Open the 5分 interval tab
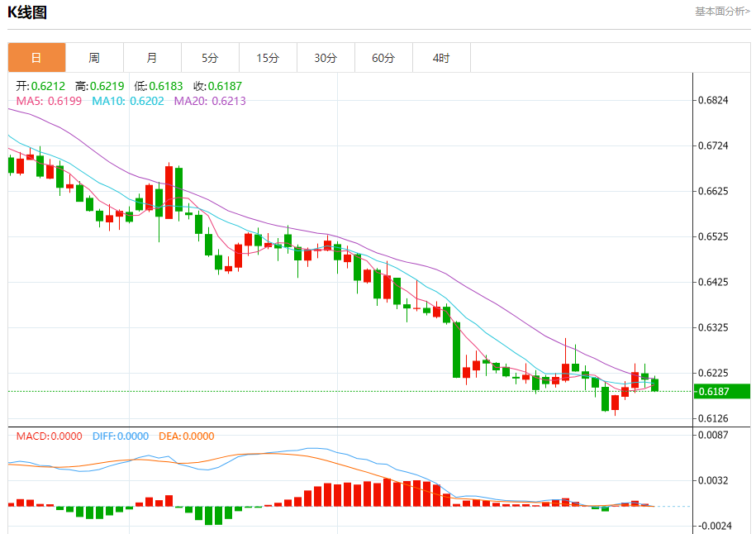This screenshot has height=534, width=756. pyautogui.click(x=210, y=58)
